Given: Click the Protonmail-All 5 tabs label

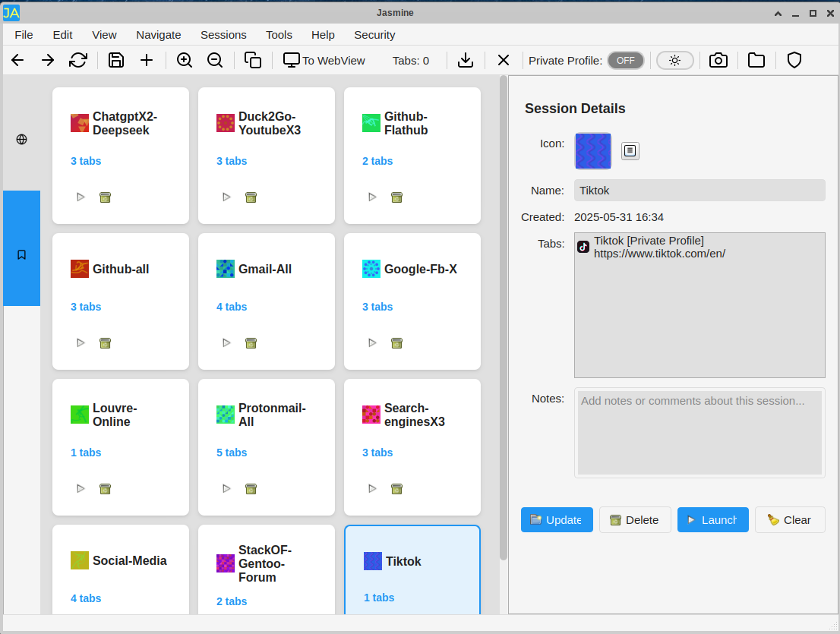Looking at the screenshot, I should [x=232, y=453].
